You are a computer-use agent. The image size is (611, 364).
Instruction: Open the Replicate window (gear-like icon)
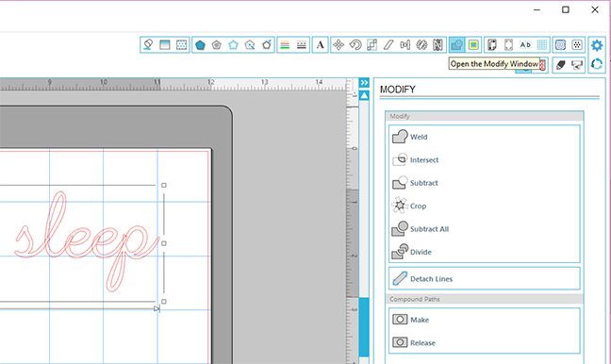[x=421, y=45]
